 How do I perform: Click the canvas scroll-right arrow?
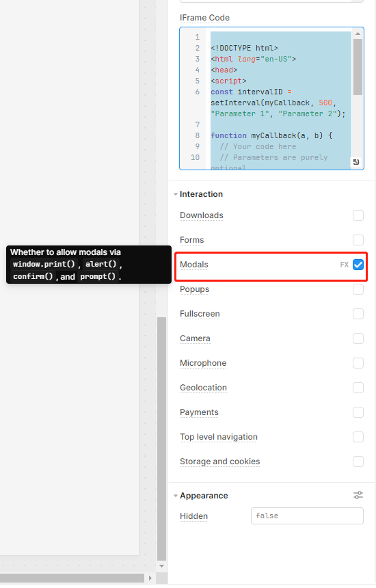point(150,578)
